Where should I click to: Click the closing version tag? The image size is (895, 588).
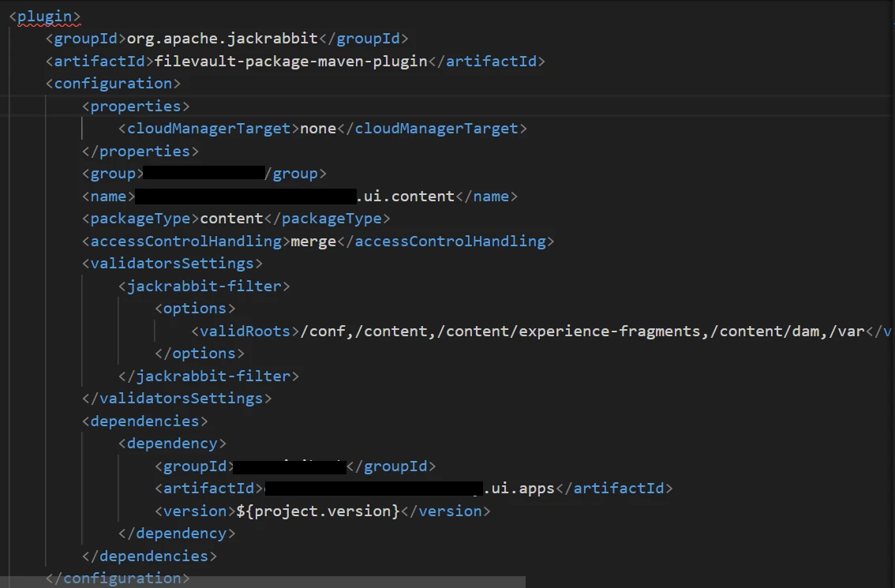click(x=445, y=511)
